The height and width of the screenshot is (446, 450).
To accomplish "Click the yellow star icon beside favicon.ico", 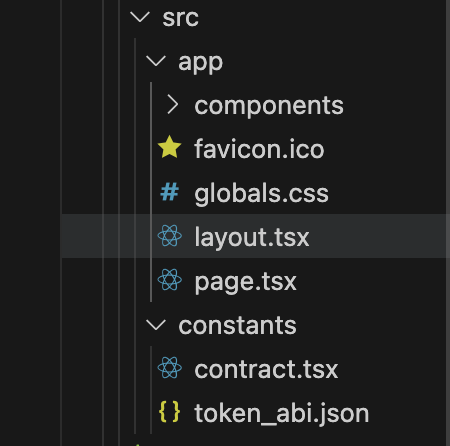I will click(169, 147).
